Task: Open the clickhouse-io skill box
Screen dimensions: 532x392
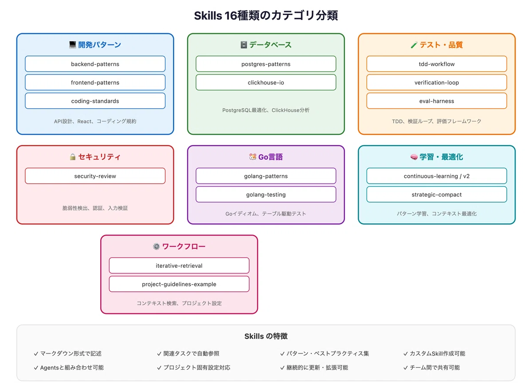Action: coord(266,82)
